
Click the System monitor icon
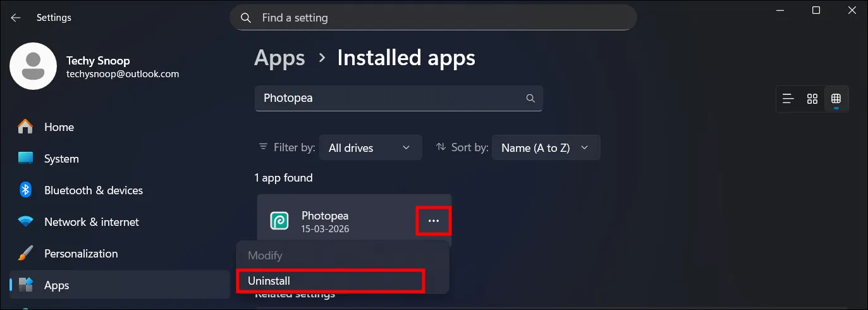click(x=25, y=158)
